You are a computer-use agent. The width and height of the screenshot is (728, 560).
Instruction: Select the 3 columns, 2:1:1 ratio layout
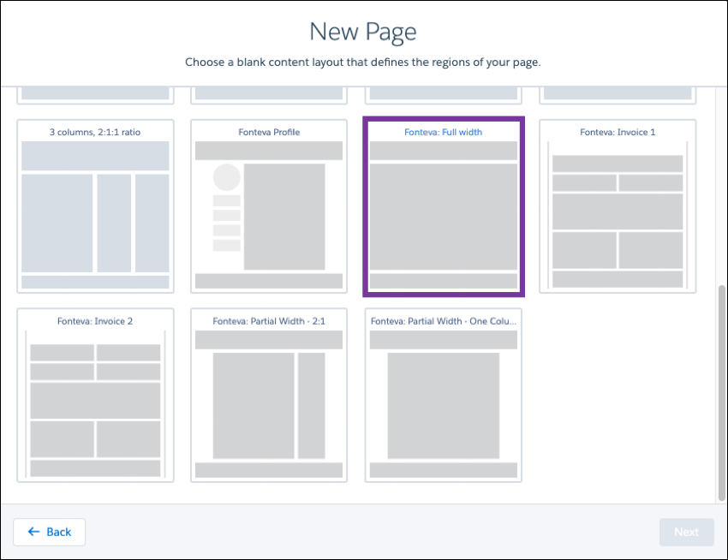pos(95,206)
